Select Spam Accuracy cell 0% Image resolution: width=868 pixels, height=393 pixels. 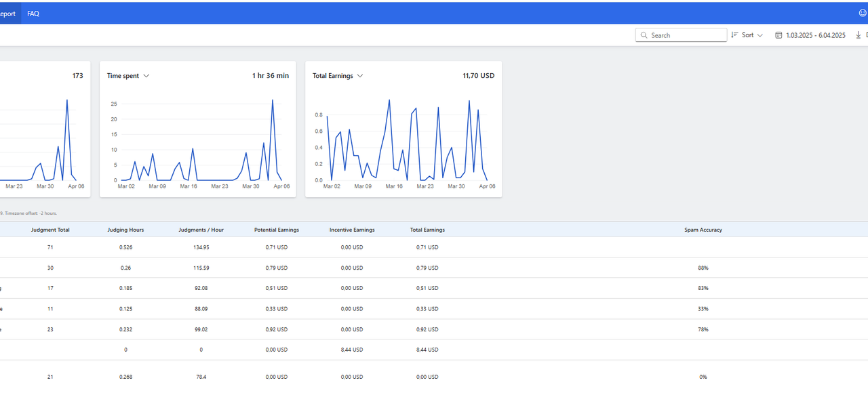tap(703, 377)
